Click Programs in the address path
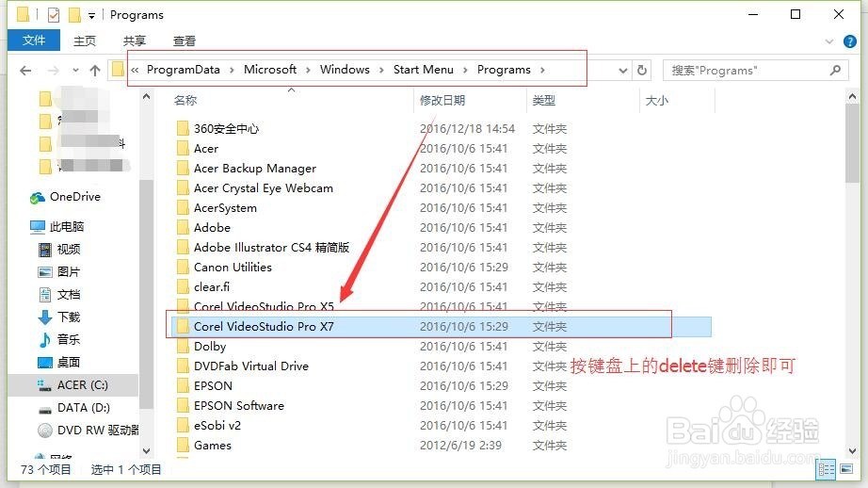Screen dimensions: 868x488 pyautogui.click(x=504, y=70)
